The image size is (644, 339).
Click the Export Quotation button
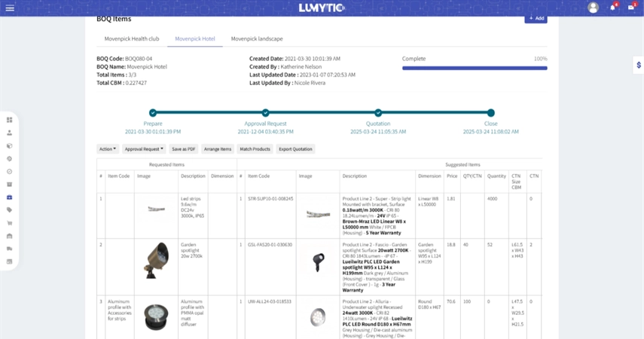[x=295, y=149]
